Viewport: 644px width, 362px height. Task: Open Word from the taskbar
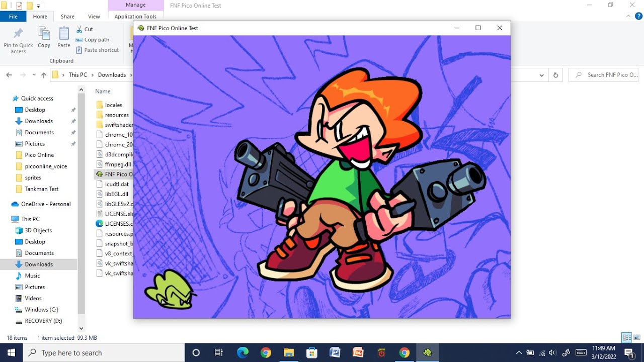pos(335,352)
